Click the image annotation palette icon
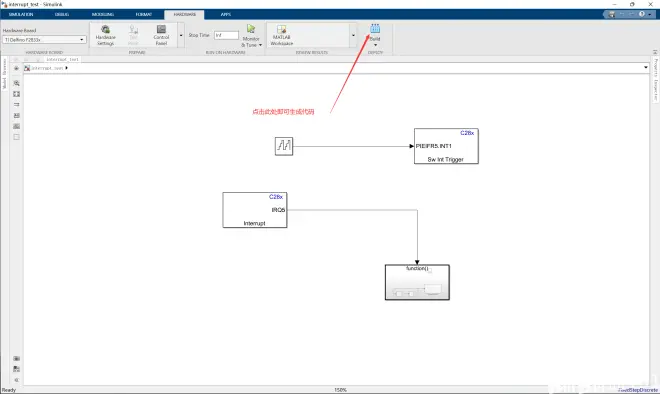660x394 pixels. pyautogui.click(x=16, y=126)
